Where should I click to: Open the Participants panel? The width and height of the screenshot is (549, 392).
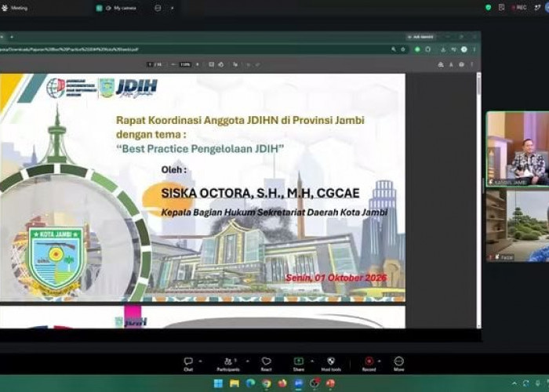228,365
